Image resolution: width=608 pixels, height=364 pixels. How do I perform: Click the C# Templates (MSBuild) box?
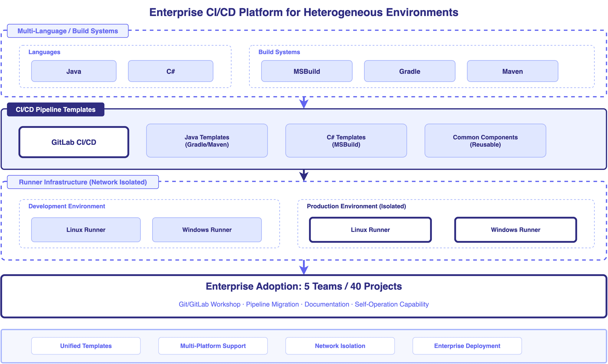[x=346, y=141]
